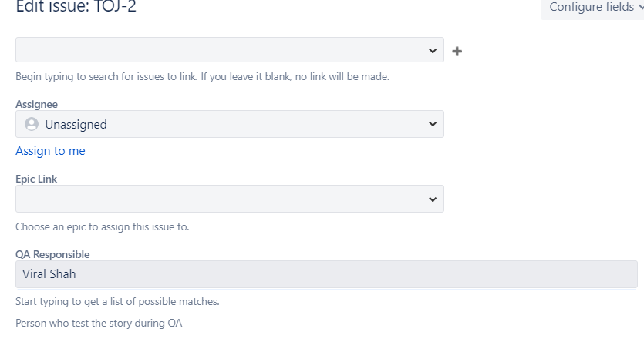
Task: Open the Configure fields menu
Action: pyautogui.click(x=591, y=7)
